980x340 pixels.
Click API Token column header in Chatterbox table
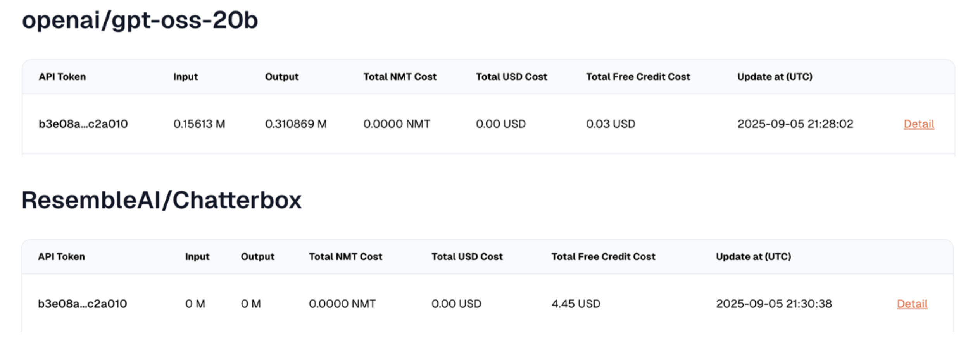pyautogui.click(x=61, y=256)
